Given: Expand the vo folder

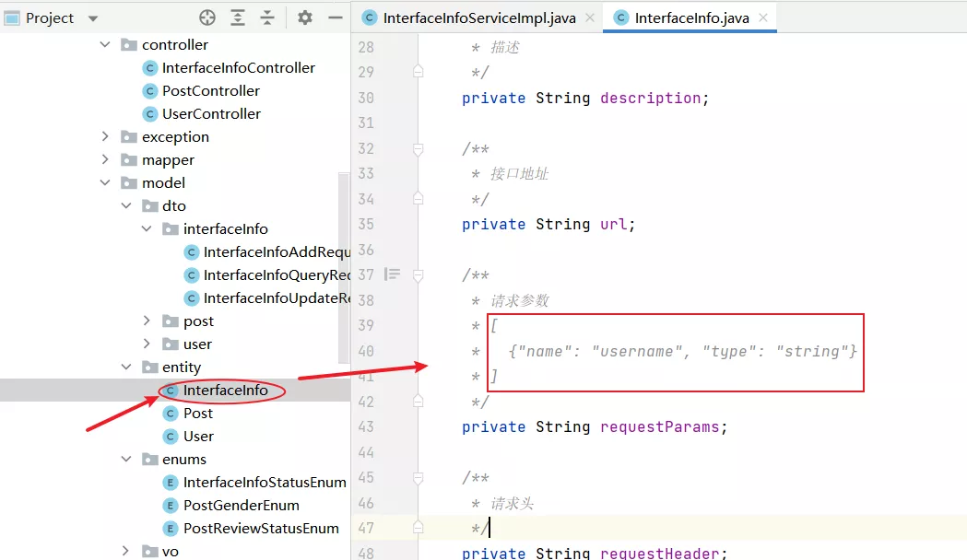Looking at the screenshot, I should (126, 551).
